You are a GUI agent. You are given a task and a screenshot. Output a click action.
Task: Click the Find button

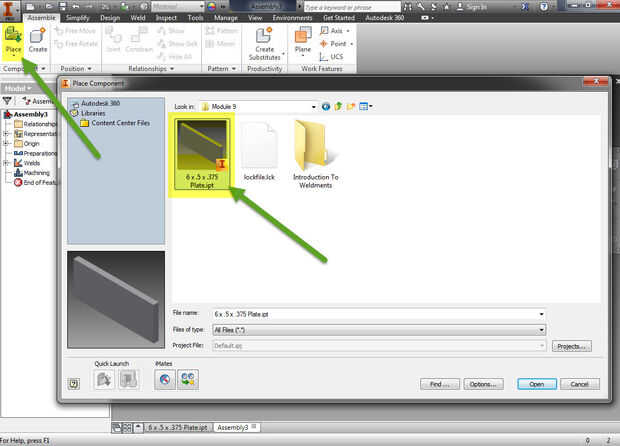(440, 384)
